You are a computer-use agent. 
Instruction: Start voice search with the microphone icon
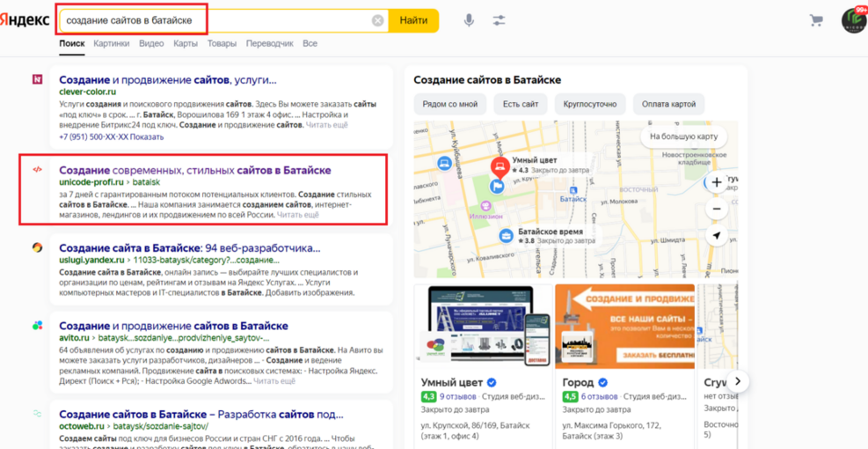[x=469, y=21]
